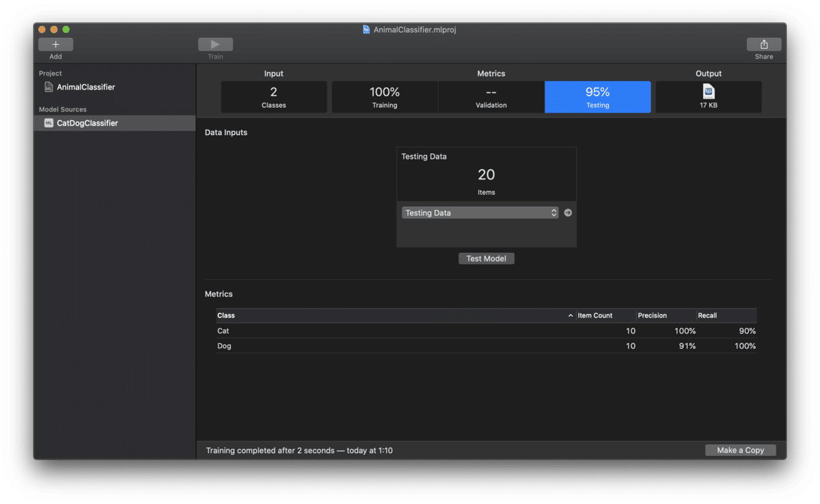The height and width of the screenshot is (504, 820).
Task: Open the 17 KB Output tab
Action: click(709, 97)
